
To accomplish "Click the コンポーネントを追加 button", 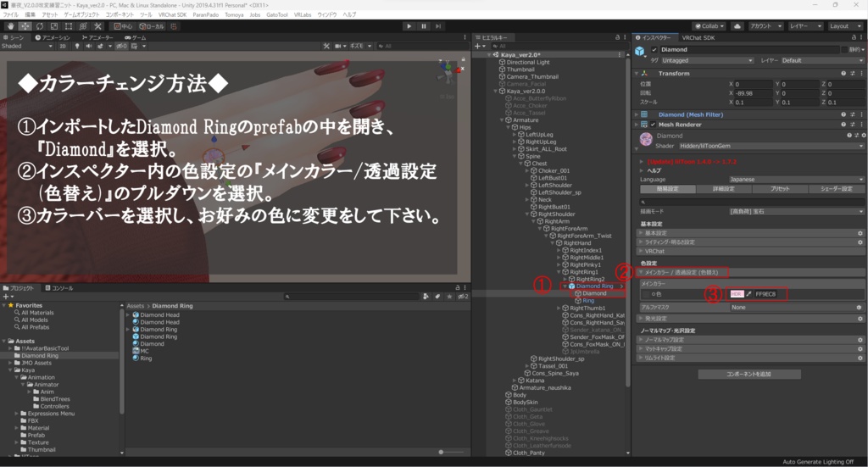I will click(x=749, y=374).
